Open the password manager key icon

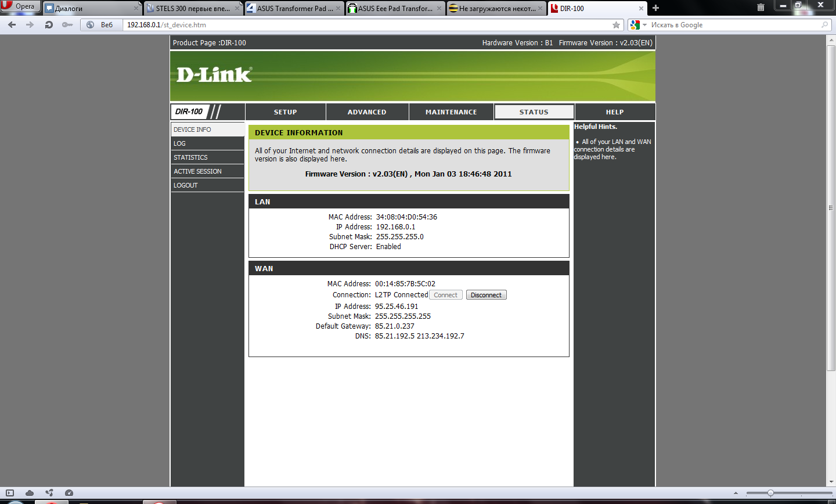(67, 25)
